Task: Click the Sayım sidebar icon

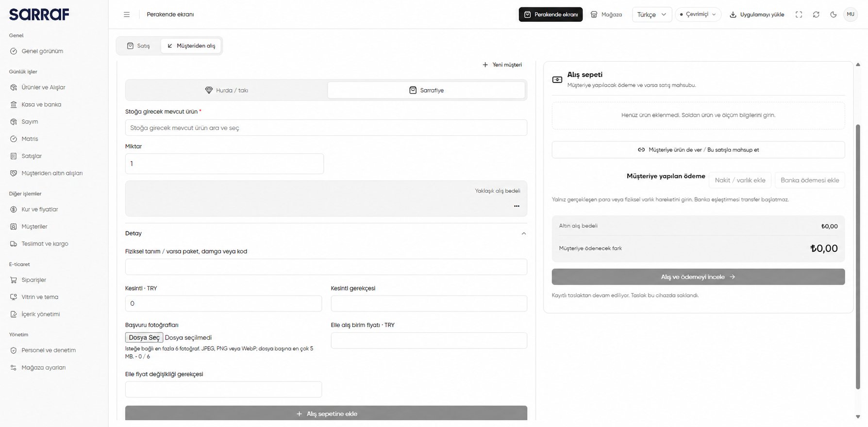Action: (x=14, y=122)
